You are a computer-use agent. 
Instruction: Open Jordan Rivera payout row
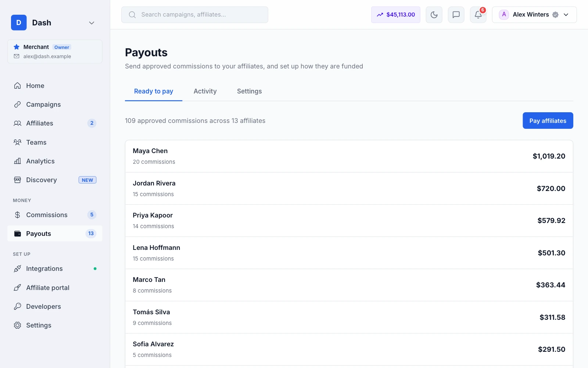349,188
